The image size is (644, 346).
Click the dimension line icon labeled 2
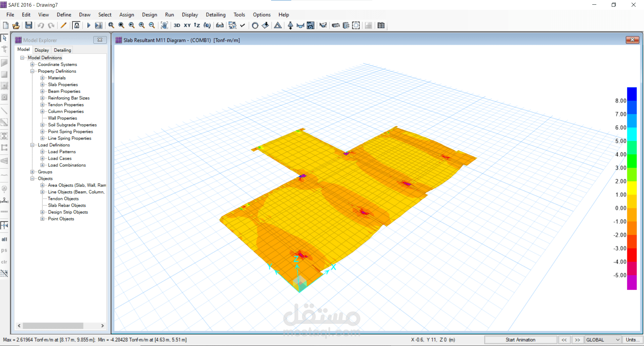coord(4,200)
